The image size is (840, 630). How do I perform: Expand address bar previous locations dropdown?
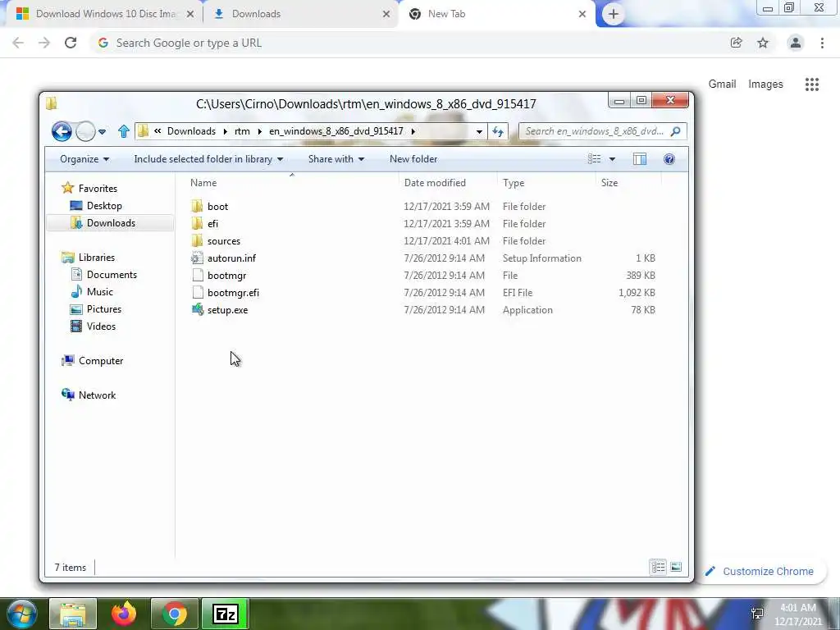(479, 131)
